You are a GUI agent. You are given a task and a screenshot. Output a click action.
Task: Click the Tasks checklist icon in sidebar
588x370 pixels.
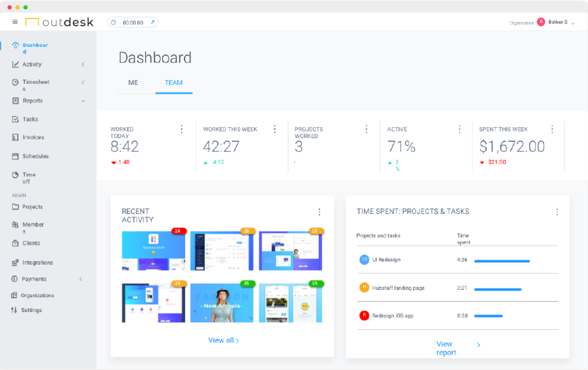click(x=15, y=119)
